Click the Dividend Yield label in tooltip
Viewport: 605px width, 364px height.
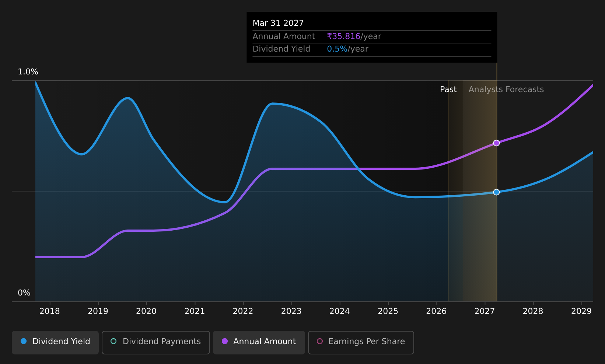(281, 49)
